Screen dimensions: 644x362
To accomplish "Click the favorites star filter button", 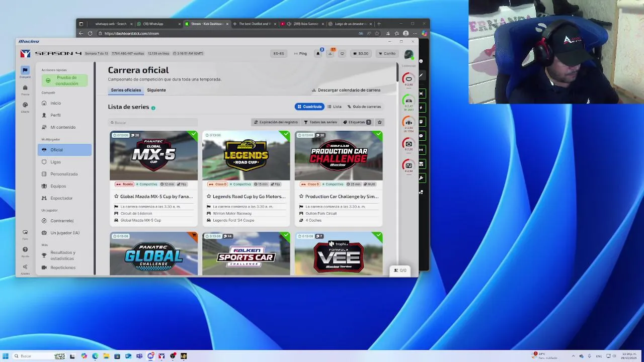I will (x=380, y=122).
